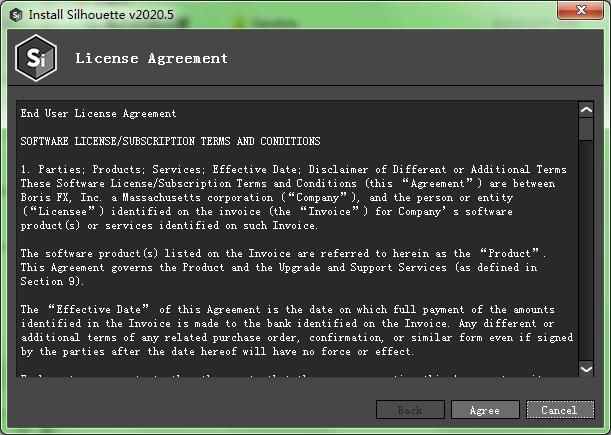611x435 pixels.
Task: Close the installer window with X
Action: (x=581, y=10)
